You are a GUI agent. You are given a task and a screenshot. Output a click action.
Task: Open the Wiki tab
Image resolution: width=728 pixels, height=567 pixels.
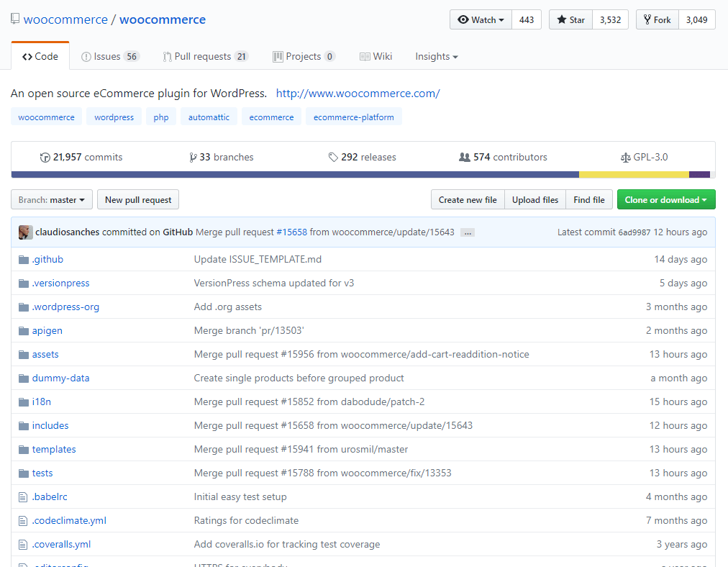click(x=376, y=57)
